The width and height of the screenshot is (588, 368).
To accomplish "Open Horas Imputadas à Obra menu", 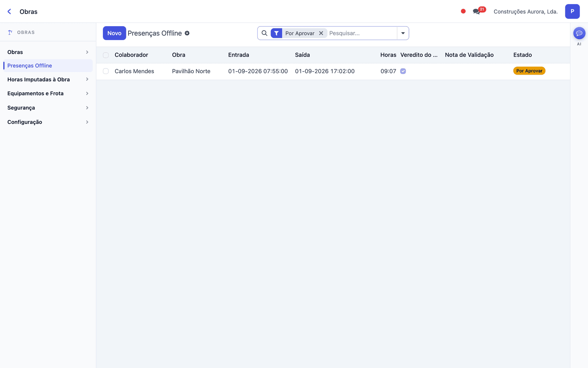I will tap(48, 79).
